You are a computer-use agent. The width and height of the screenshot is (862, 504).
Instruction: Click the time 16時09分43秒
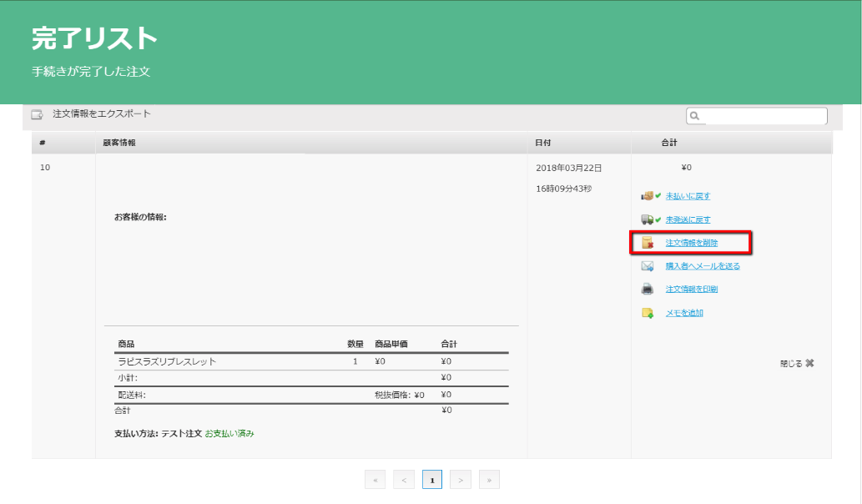pyautogui.click(x=564, y=189)
